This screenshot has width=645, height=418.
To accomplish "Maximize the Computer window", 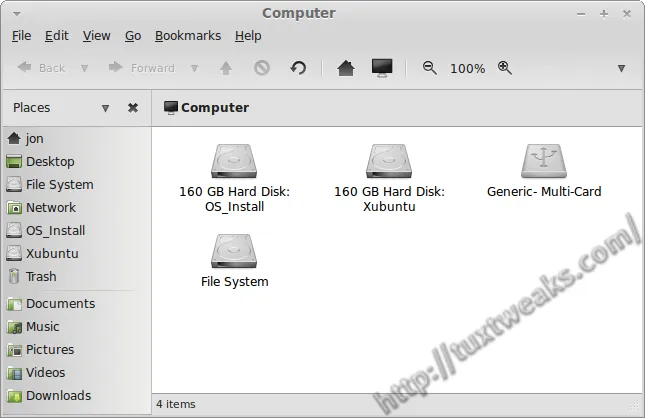I will coord(604,14).
